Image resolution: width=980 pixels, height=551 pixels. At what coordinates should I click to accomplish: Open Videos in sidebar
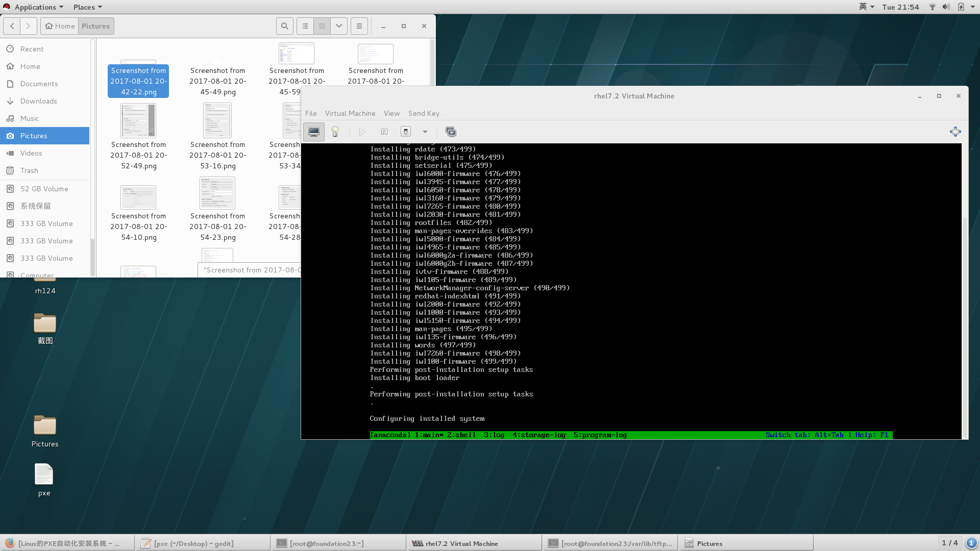45,153
